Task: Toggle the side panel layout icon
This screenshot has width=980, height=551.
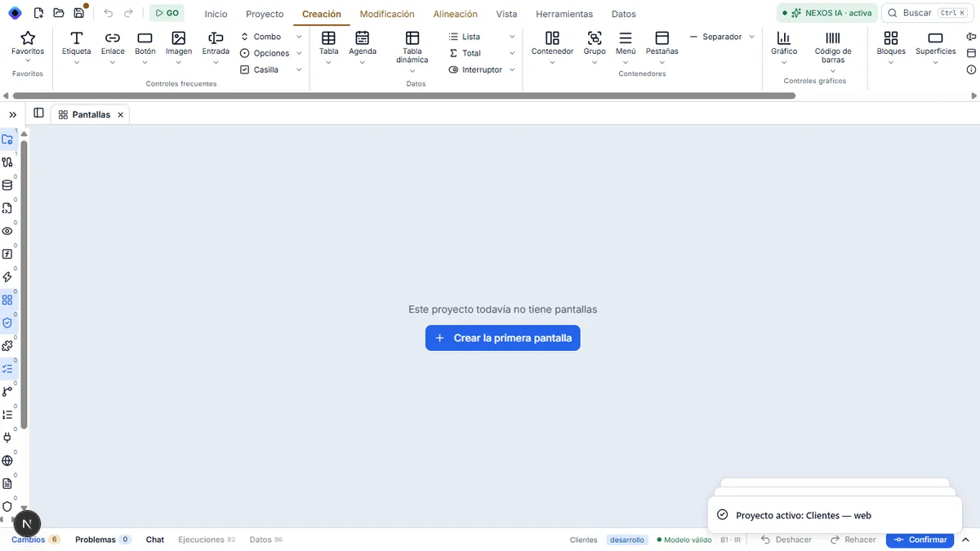Action: 38,113
